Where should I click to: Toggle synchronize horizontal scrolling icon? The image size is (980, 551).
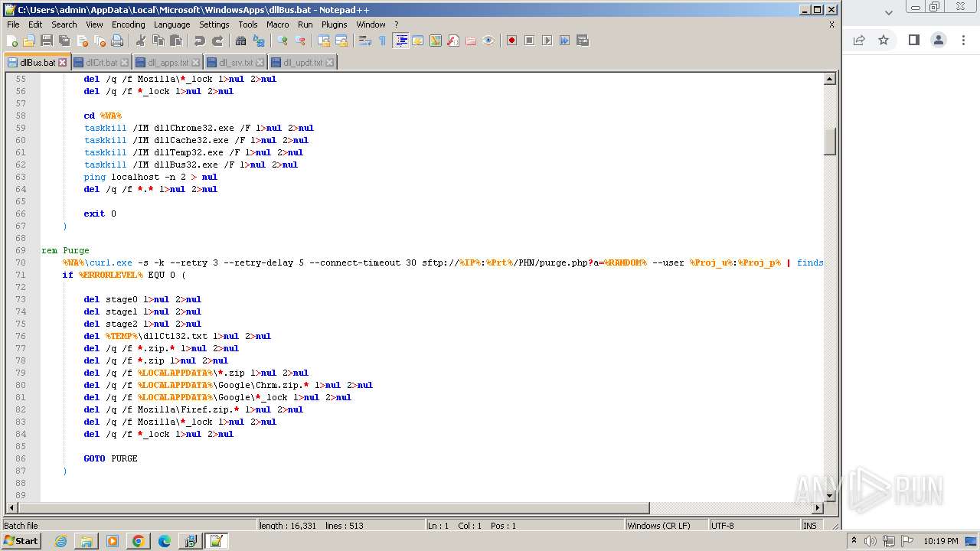pos(341,41)
